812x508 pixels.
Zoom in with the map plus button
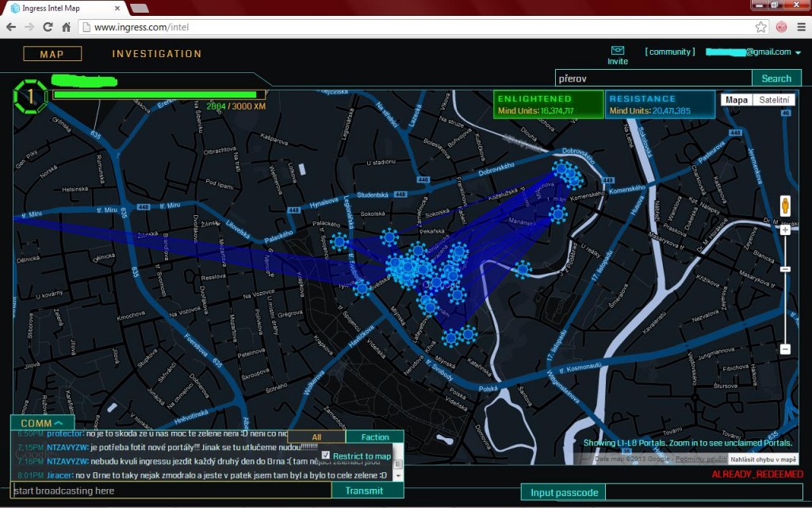point(785,229)
